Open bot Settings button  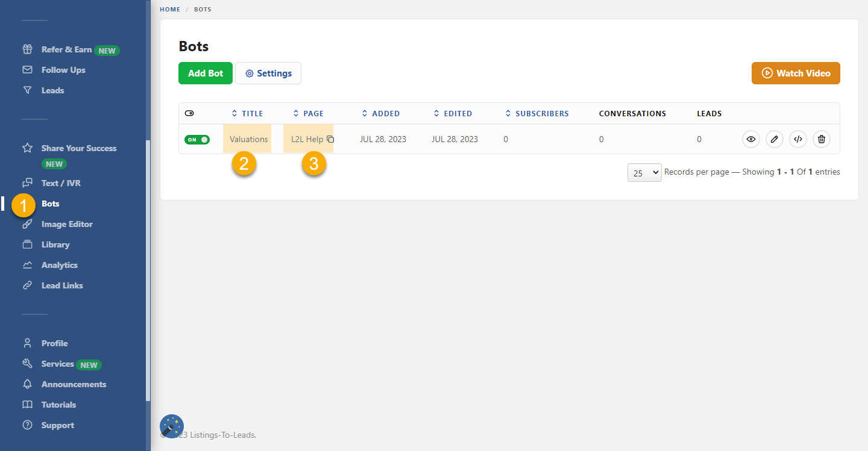268,73
